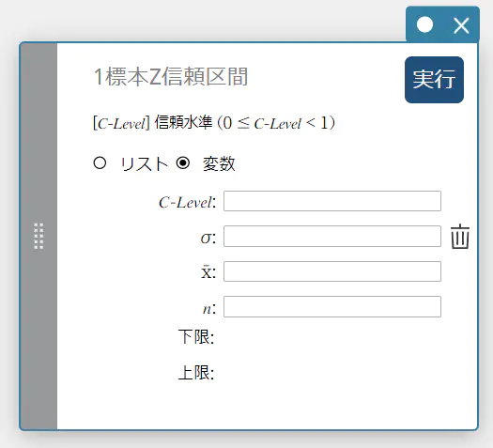Click the trash can delete icon
Image resolution: width=493 pixels, height=448 pixels.
460,237
